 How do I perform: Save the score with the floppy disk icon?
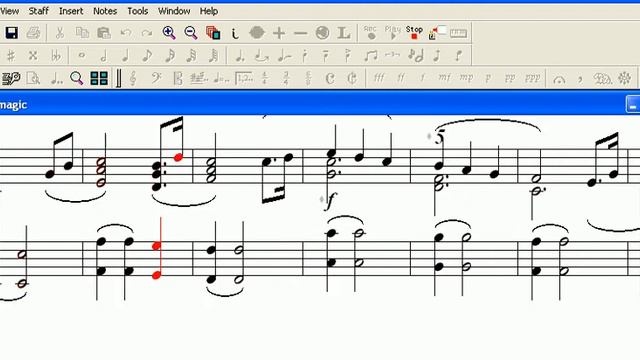pos(11,33)
